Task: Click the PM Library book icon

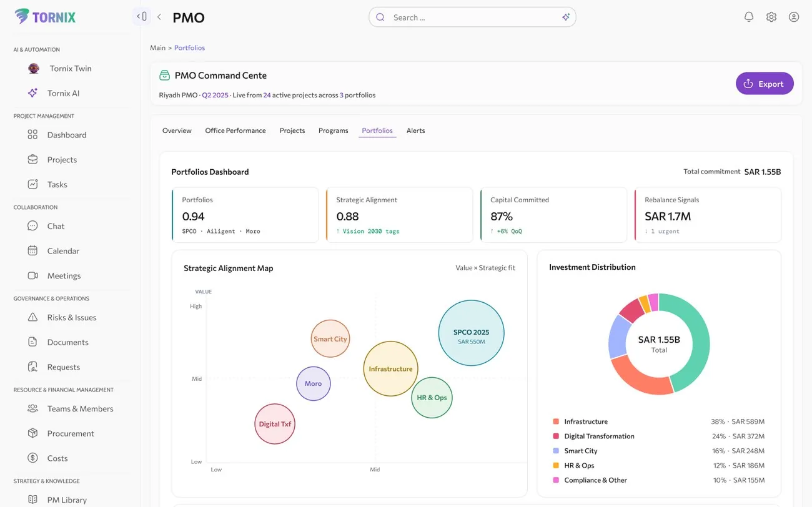Action: coord(33,500)
